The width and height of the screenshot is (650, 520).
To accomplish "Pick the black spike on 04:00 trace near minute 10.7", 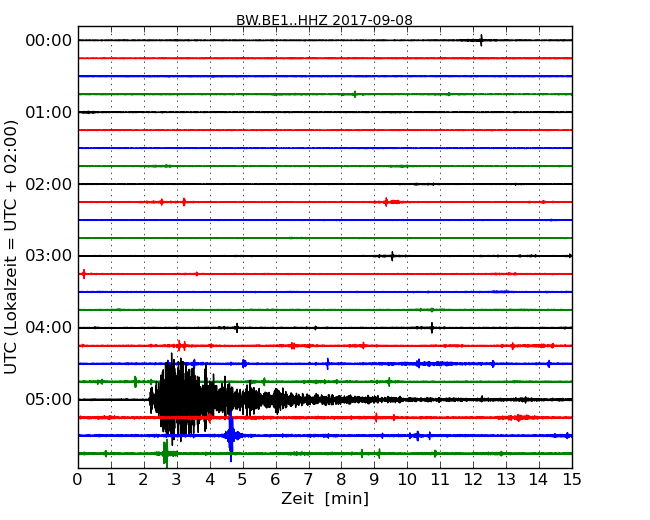I will 432,328.
